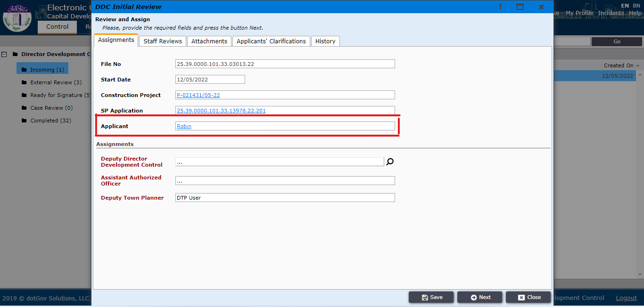Image resolution: width=644 pixels, height=307 pixels.
Task: View the History tab
Action: 325,41
